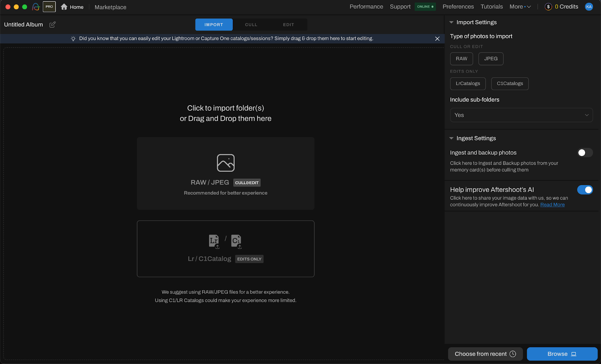The width and height of the screenshot is (601, 364).
Task: Collapse the Ingest Settings section
Action: pos(452,138)
